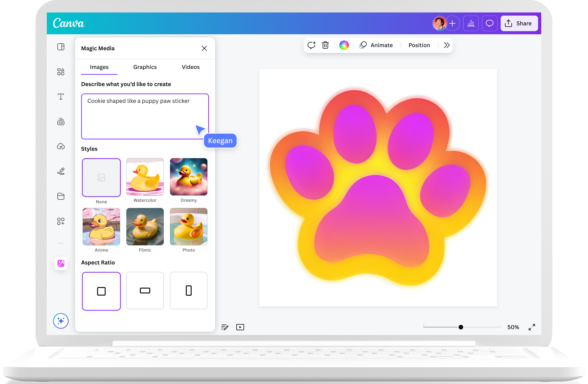Expand more toolbar options double chevron

(446, 45)
